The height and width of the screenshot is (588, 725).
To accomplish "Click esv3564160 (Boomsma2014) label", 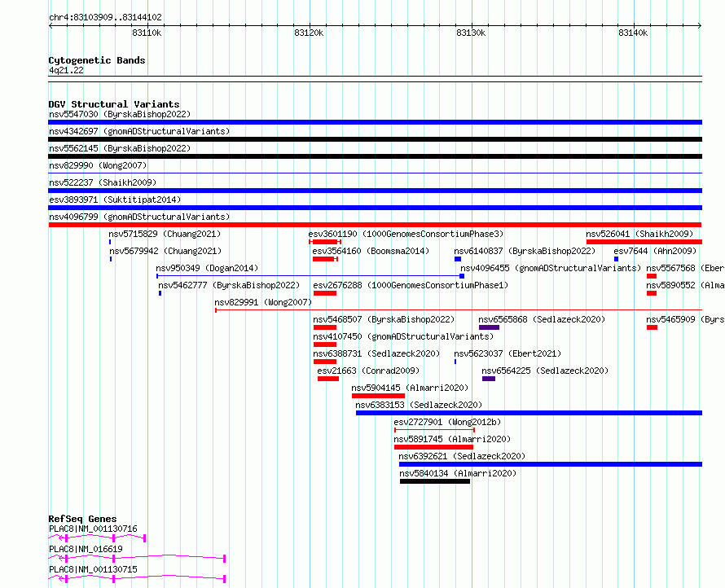I will point(371,251).
